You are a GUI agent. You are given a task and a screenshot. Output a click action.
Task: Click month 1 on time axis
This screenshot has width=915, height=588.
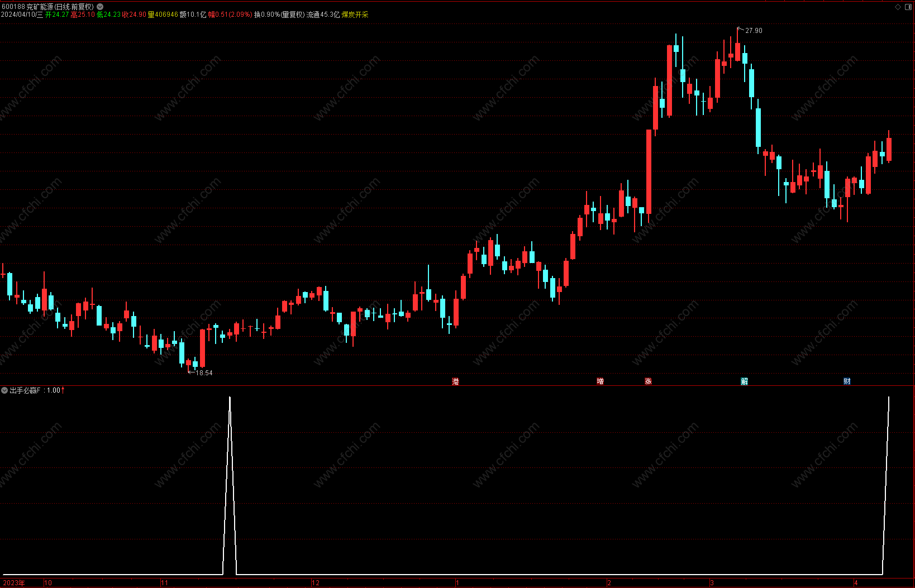pos(457,583)
